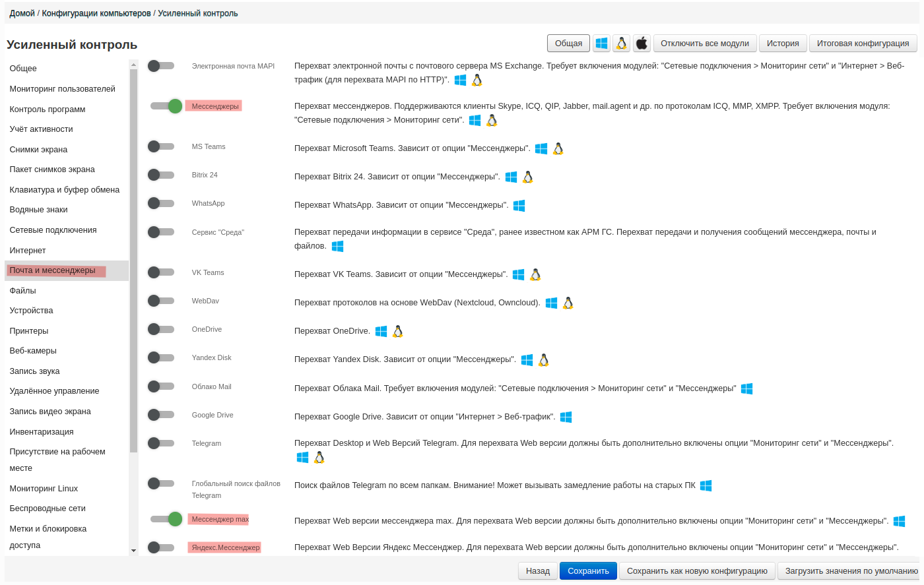Go to Конфигурации компьютеров breadcrumb link
The height and width of the screenshot is (585, 924).
tap(96, 13)
